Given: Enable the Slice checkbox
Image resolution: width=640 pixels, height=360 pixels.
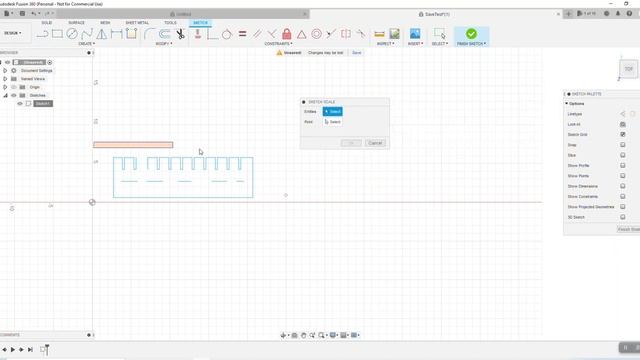Looking at the screenshot, I should pos(622,155).
